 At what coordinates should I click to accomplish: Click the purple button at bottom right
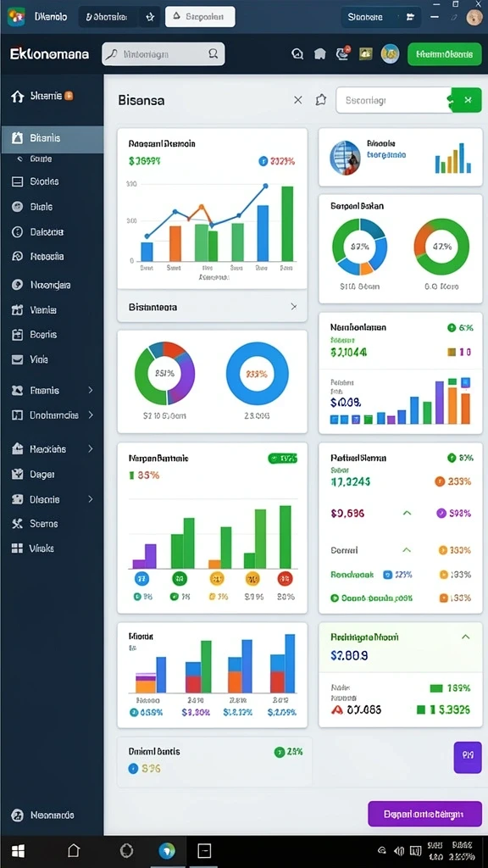point(425,815)
